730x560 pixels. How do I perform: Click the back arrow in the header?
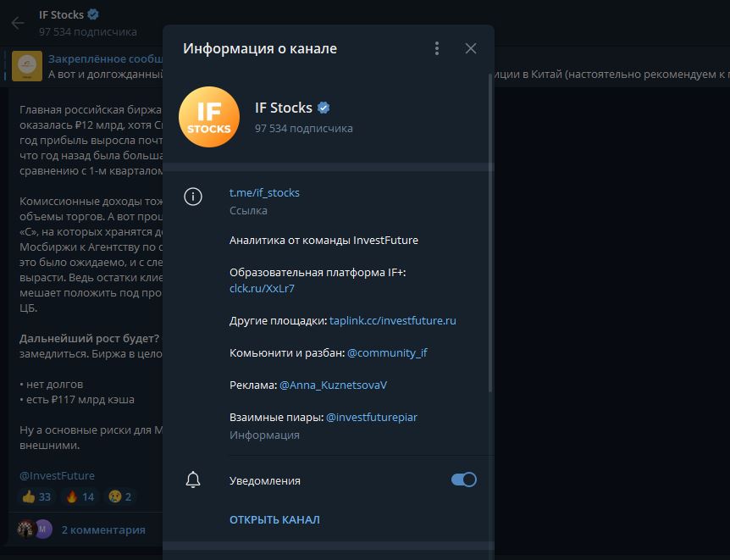18,23
